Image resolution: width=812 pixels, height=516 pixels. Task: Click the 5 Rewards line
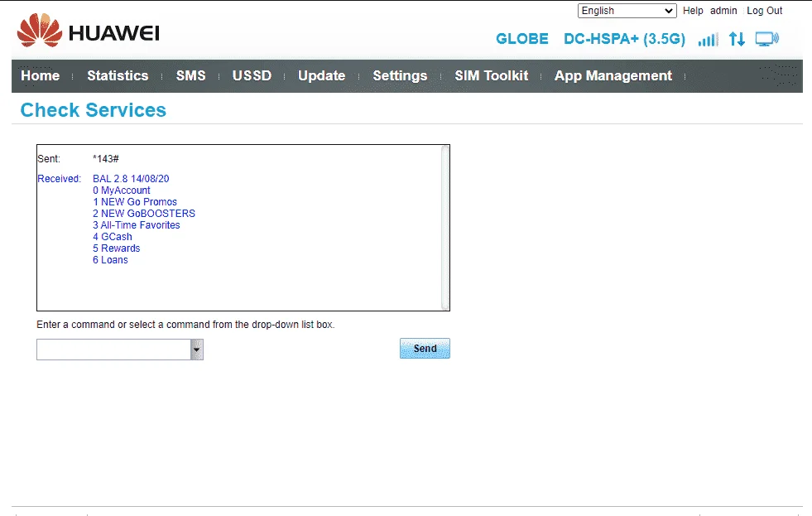(117, 248)
